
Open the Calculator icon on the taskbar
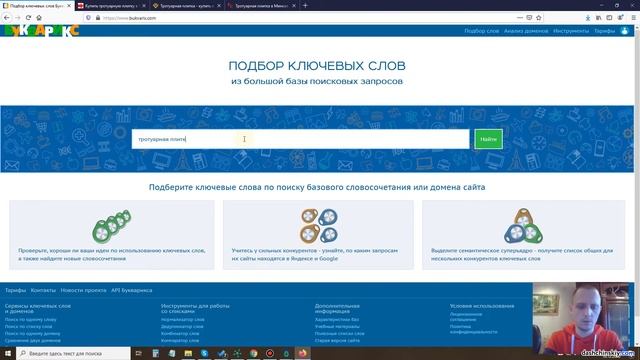[156, 353]
